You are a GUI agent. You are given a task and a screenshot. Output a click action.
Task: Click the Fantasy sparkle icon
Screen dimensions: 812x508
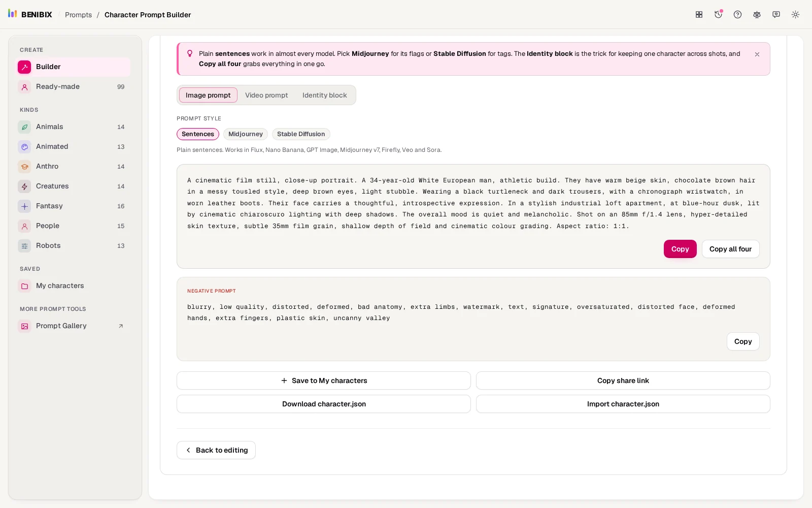click(24, 206)
